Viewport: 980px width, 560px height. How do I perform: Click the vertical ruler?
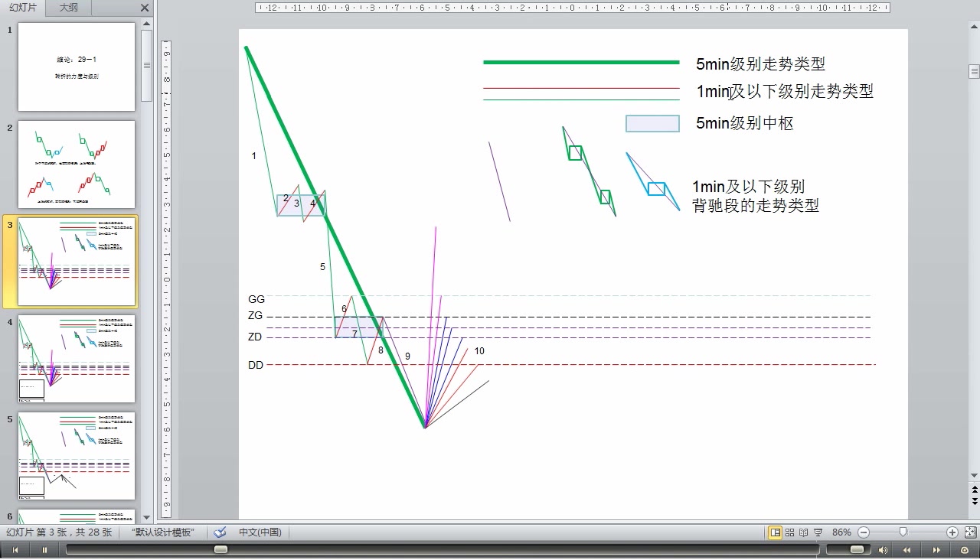pos(166,279)
